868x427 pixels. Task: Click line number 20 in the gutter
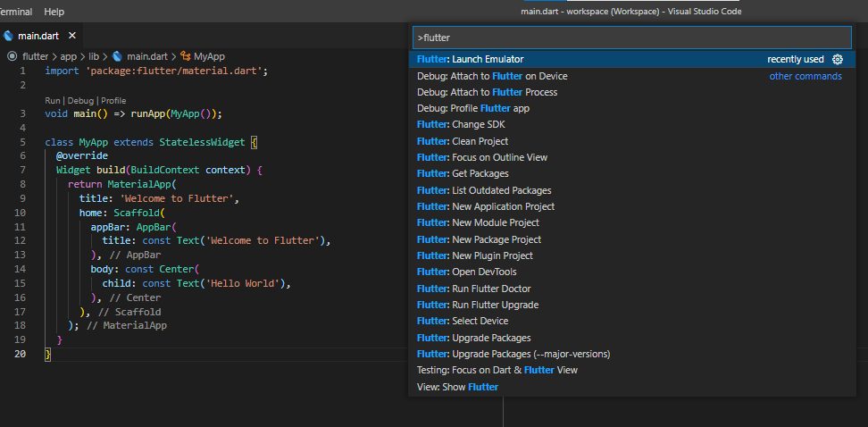click(20, 354)
